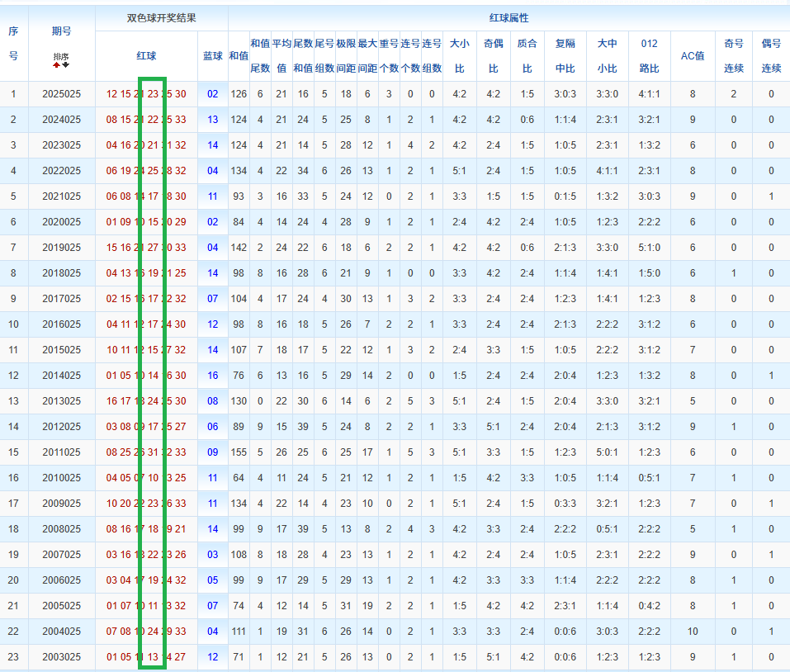The image size is (790, 672).
Task: Click sum value 142 in row 2019025
Action: [x=239, y=248]
